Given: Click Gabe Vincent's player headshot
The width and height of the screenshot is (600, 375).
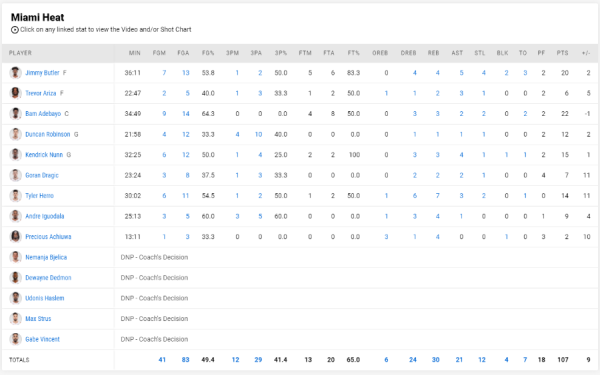Looking at the screenshot, I should tap(15, 339).
